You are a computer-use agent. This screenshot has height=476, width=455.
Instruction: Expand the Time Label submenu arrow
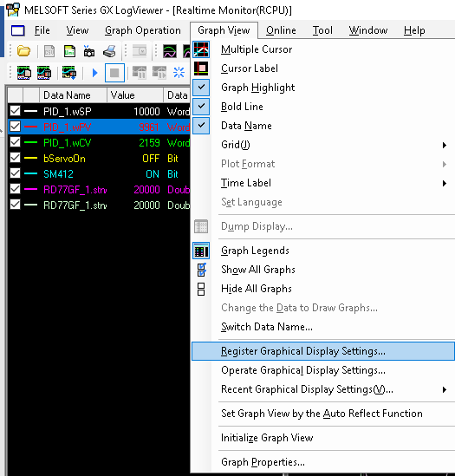pos(445,183)
